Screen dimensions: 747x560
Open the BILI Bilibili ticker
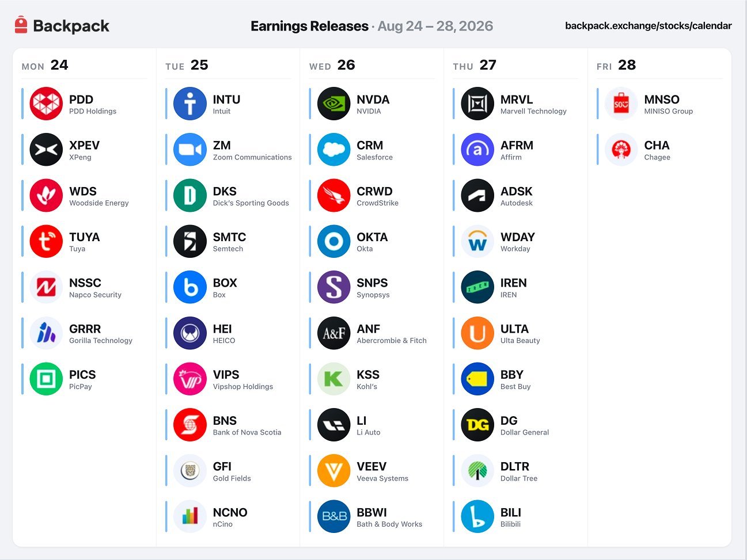(511, 512)
